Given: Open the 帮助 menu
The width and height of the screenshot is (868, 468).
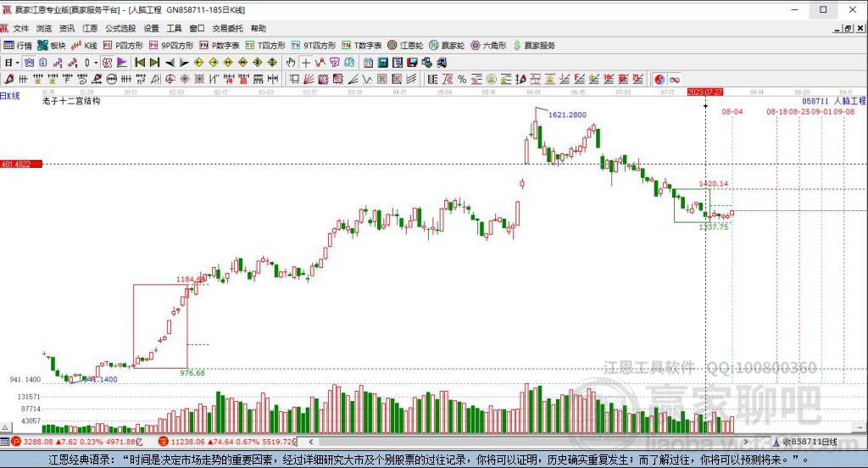Looking at the screenshot, I should point(258,28).
